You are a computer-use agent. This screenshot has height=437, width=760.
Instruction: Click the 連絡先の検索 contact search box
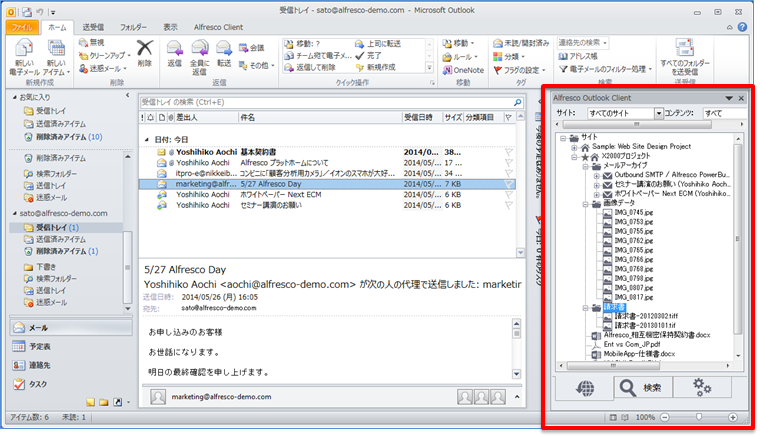pyautogui.click(x=583, y=43)
